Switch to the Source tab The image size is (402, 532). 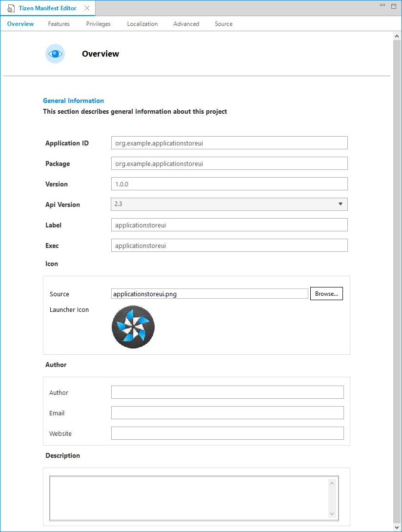click(223, 23)
